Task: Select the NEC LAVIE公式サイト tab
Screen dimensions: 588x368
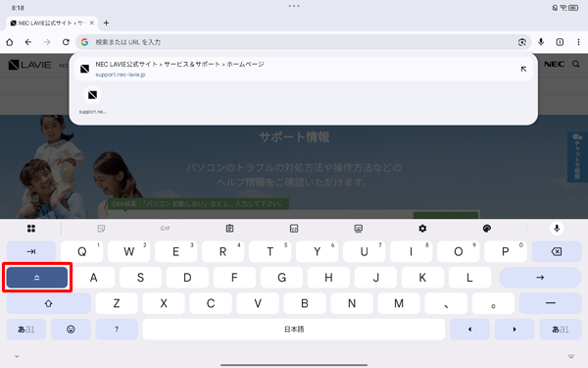Action: (52, 23)
